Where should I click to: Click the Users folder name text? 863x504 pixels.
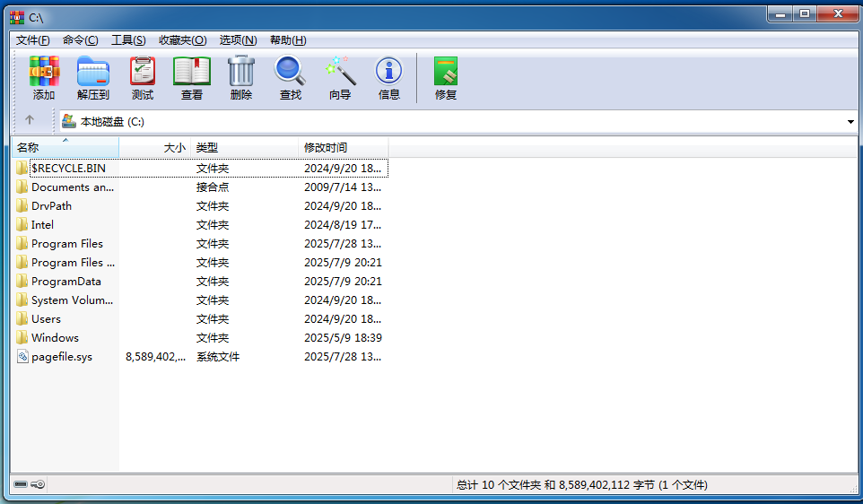(x=47, y=319)
